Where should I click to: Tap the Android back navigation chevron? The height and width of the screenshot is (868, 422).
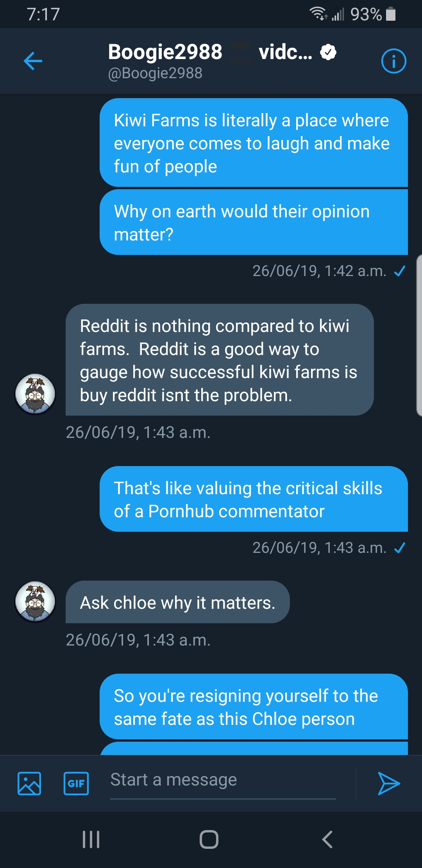(327, 839)
